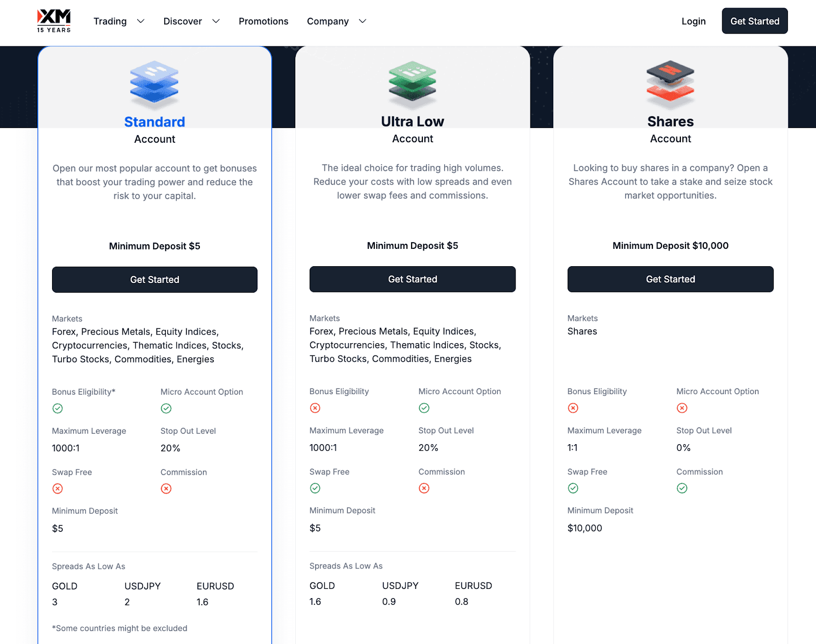This screenshot has width=816, height=644.
Task: Click Get Started on the Shares account card
Action: point(671,279)
